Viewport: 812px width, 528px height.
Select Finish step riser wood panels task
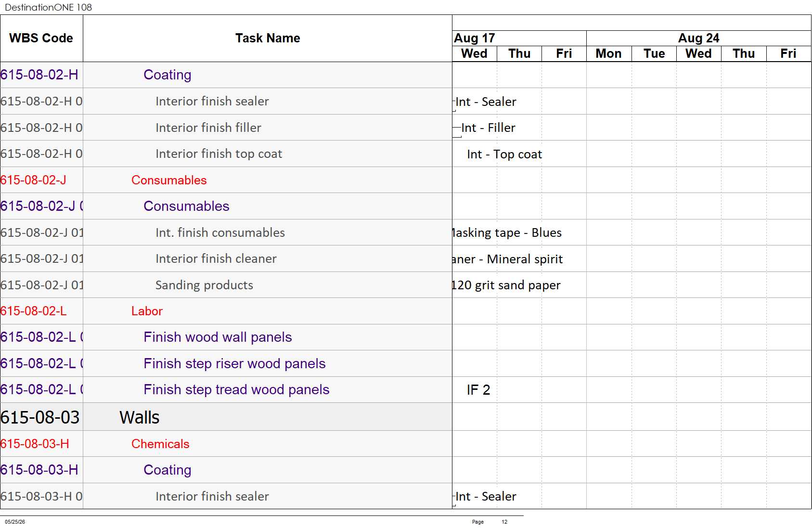pos(234,363)
